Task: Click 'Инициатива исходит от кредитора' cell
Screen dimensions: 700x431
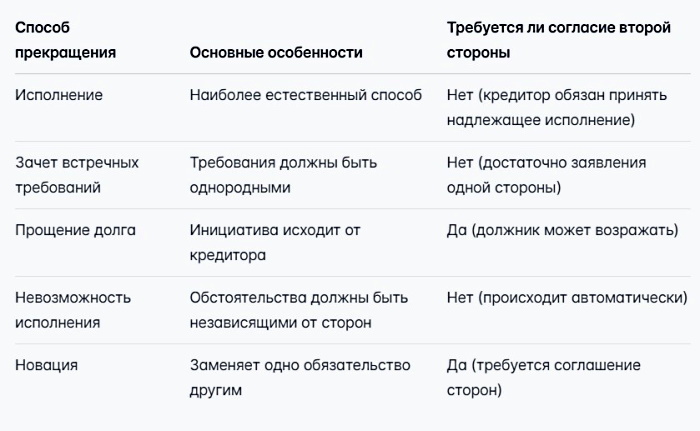Action: pyautogui.click(x=275, y=243)
